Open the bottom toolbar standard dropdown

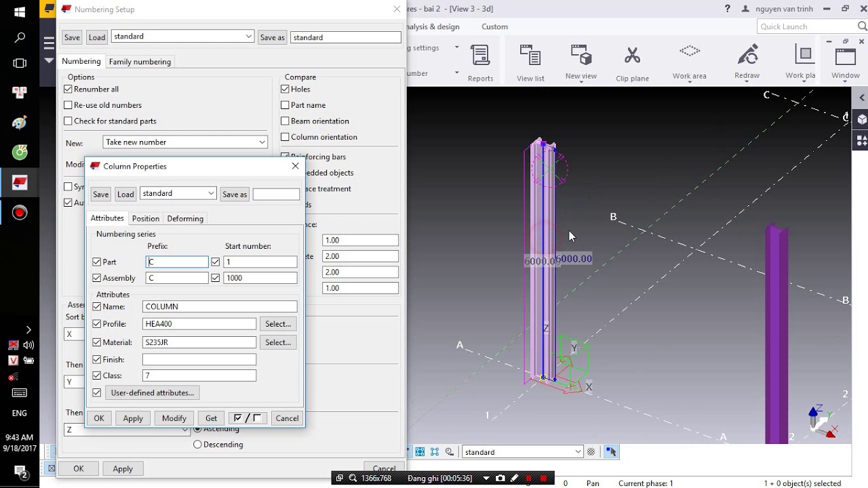(522, 452)
